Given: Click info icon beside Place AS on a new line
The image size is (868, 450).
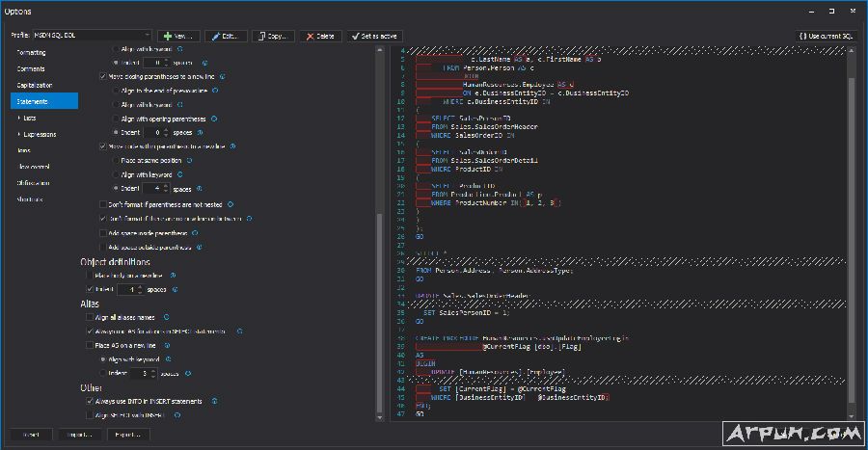Looking at the screenshot, I should pos(167,345).
